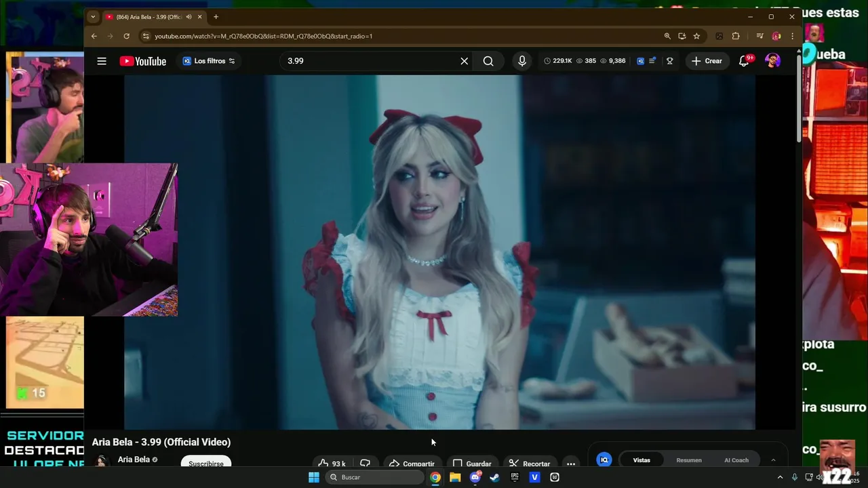Open the YouTube hamburger guide menu

(102, 61)
